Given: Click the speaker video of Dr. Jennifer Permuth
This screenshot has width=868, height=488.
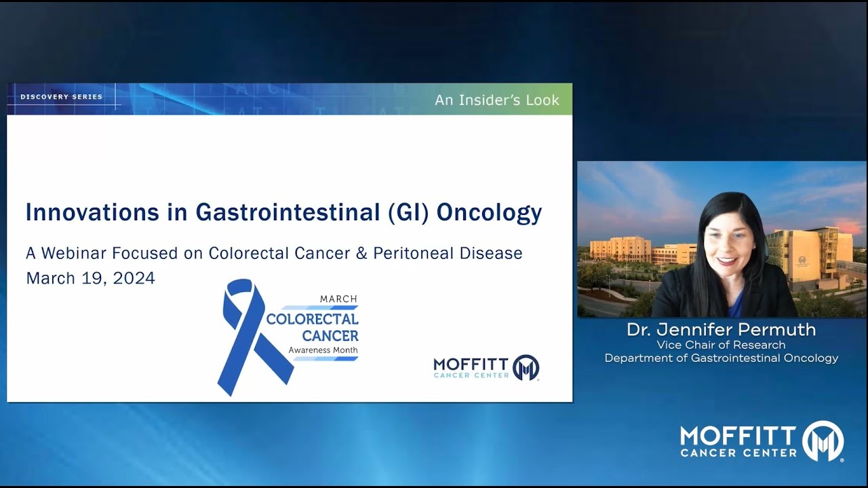Looking at the screenshot, I should (722, 239).
